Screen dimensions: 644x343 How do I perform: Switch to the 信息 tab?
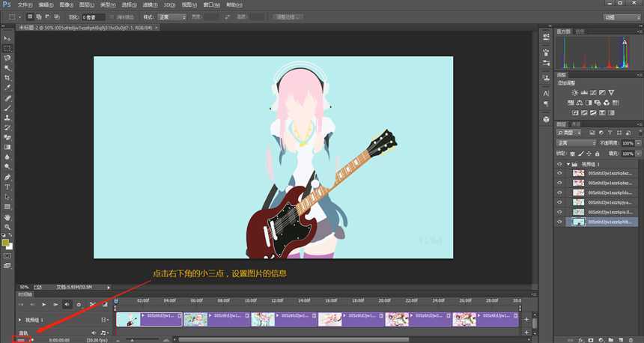(x=580, y=31)
